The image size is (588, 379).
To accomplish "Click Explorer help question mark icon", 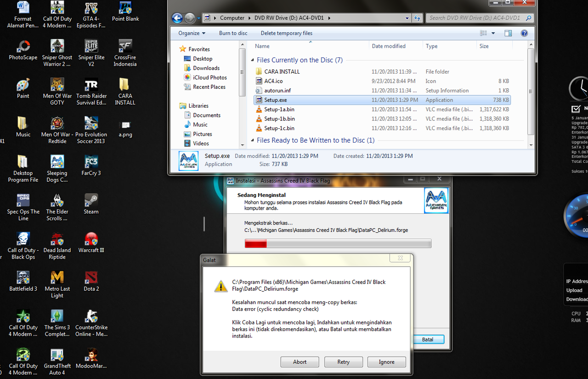I will tap(524, 33).
